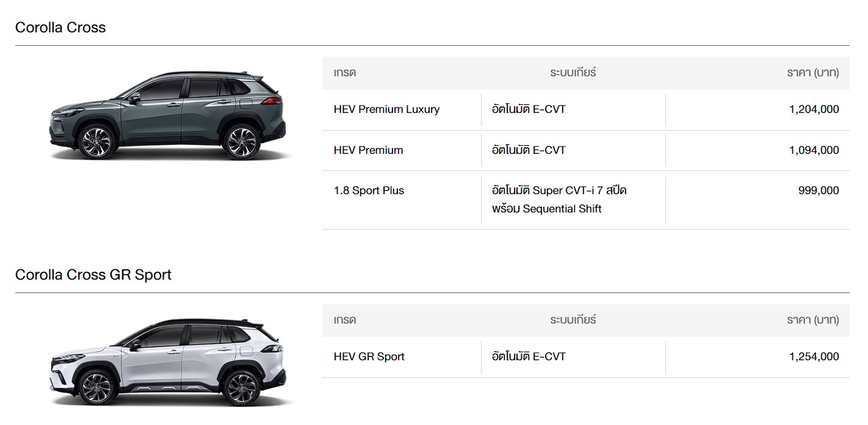Click the Corolla Cross GR Sport heading
Image resolution: width=868 pixels, height=425 pixels.
pos(93,275)
